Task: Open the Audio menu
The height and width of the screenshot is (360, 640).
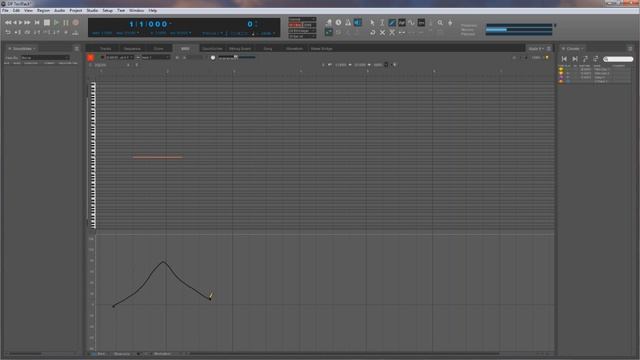Action: pyautogui.click(x=59, y=11)
